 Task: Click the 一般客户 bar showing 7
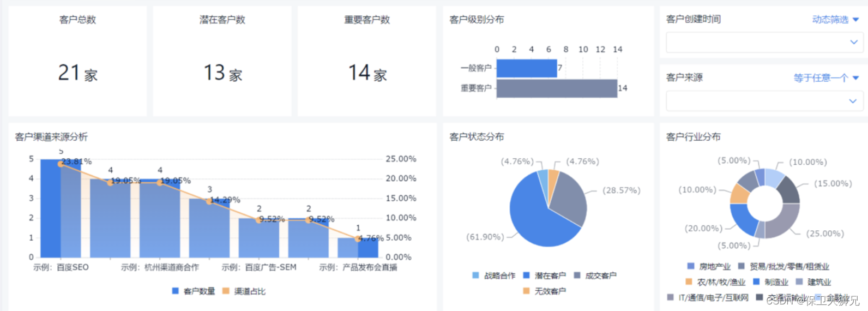(x=527, y=68)
